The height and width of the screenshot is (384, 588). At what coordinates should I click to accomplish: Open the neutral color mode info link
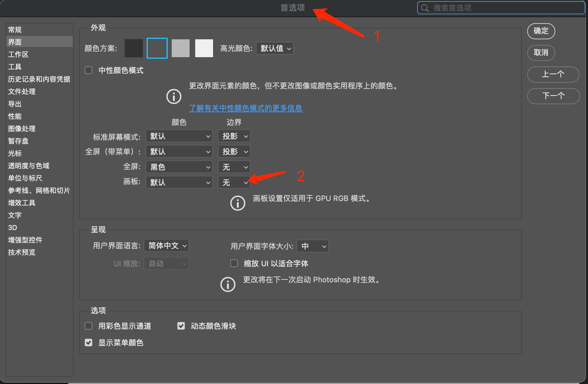tap(246, 108)
